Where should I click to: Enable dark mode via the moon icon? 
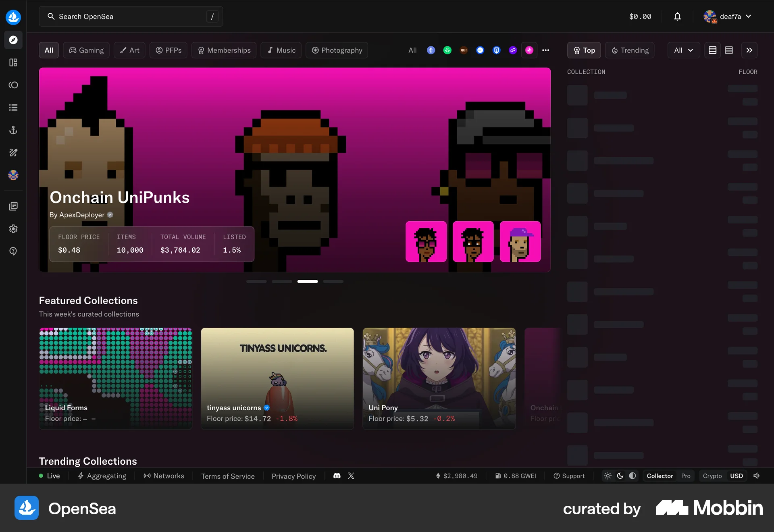pyautogui.click(x=620, y=476)
